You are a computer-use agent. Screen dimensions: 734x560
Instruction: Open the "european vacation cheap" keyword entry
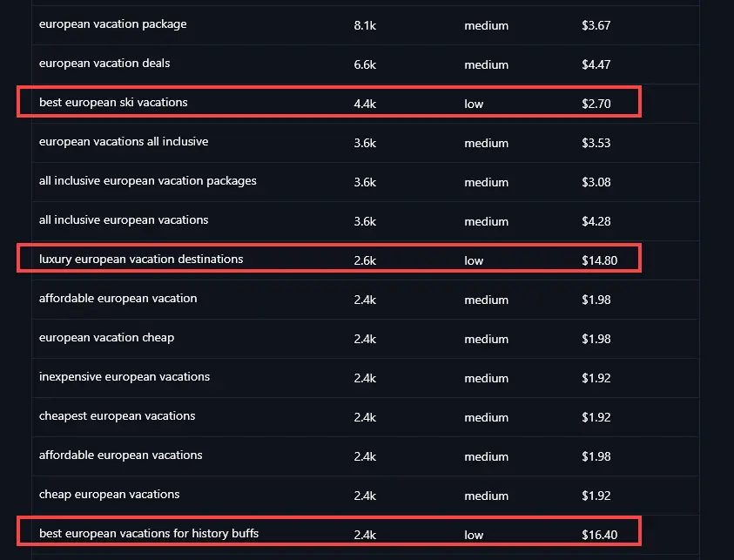pyautogui.click(x=106, y=338)
